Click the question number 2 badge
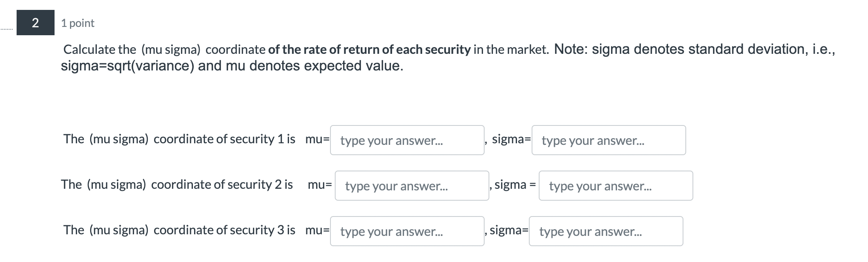The width and height of the screenshot is (868, 262). click(x=35, y=23)
